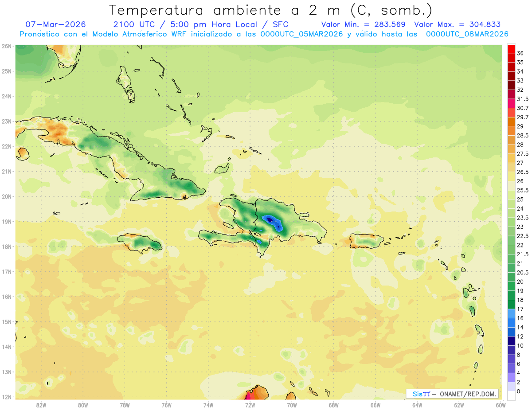
Task: Click the 60W longitude axis label
Action: tap(501, 405)
